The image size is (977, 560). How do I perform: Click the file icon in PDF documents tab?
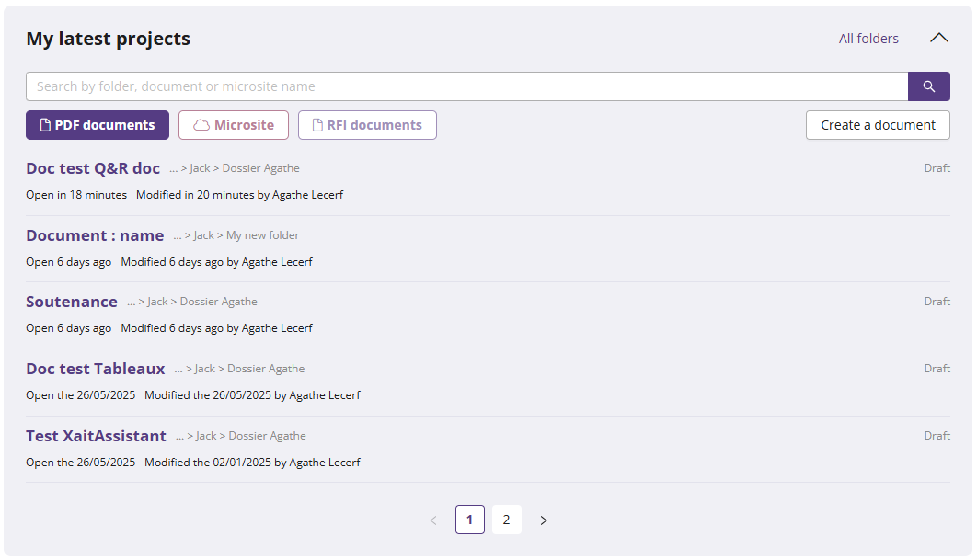(44, 125)
